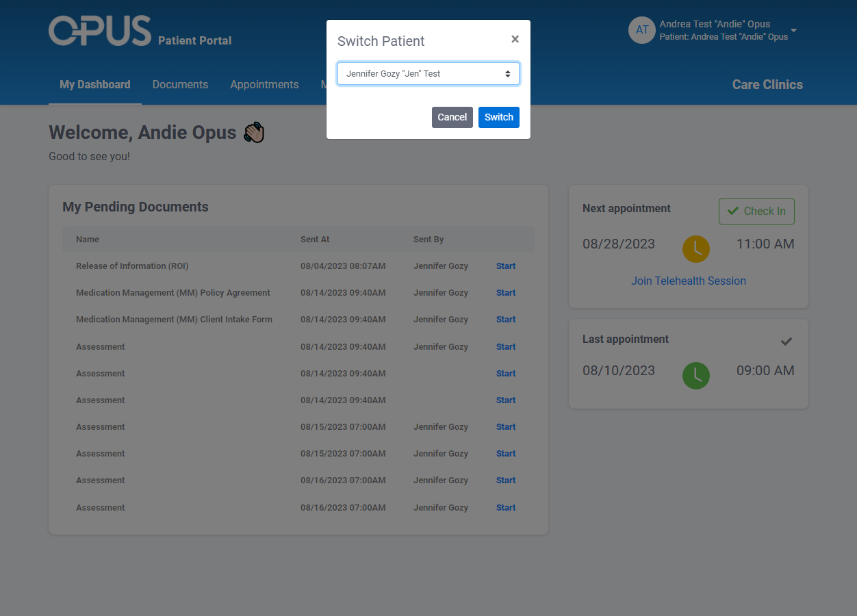Click the My Pending Documents heading
Screen dimensions: 857x616
(x=136, y=207)
